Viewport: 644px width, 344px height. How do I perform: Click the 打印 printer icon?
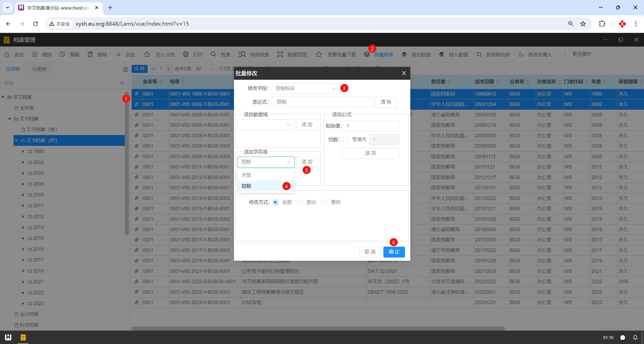[186, 54]
